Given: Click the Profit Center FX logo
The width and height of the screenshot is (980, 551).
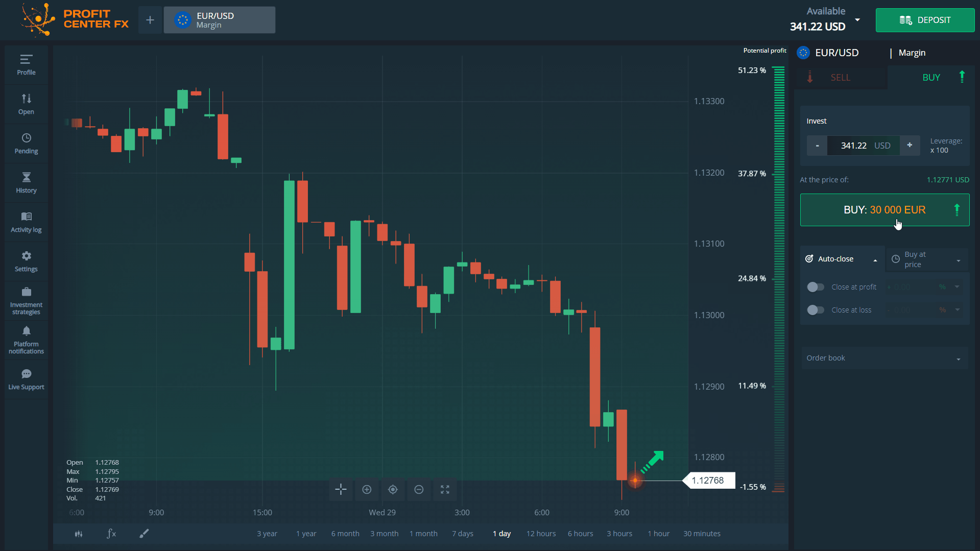Looking at the screenshot, I should click(x=75, y=19).
